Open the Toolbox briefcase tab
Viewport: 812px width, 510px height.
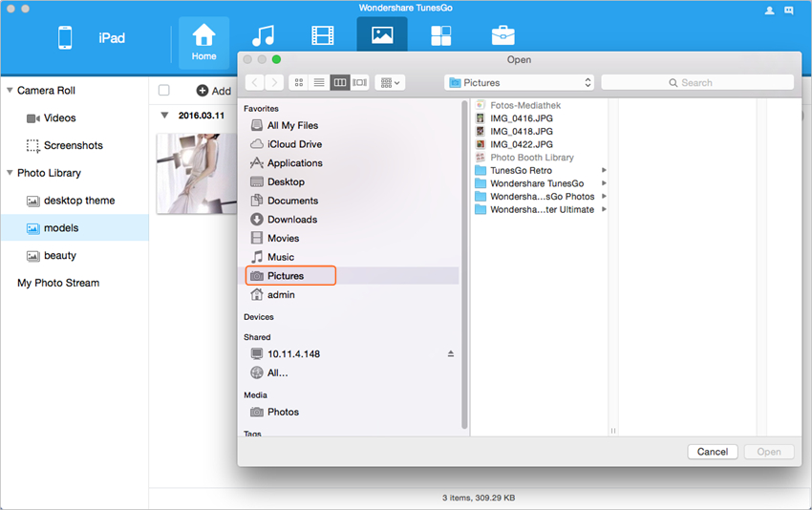pyautogui.click(x=502, y=35)
